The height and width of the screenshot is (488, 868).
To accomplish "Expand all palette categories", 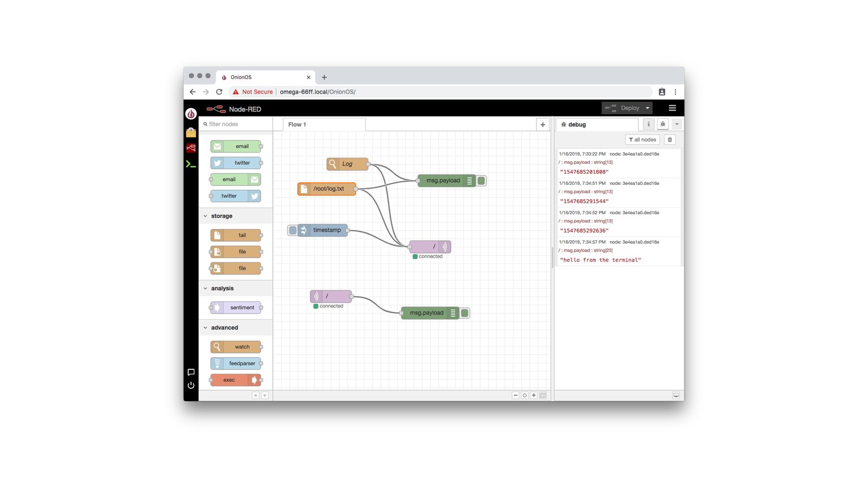I will click(x=265, y=395).
